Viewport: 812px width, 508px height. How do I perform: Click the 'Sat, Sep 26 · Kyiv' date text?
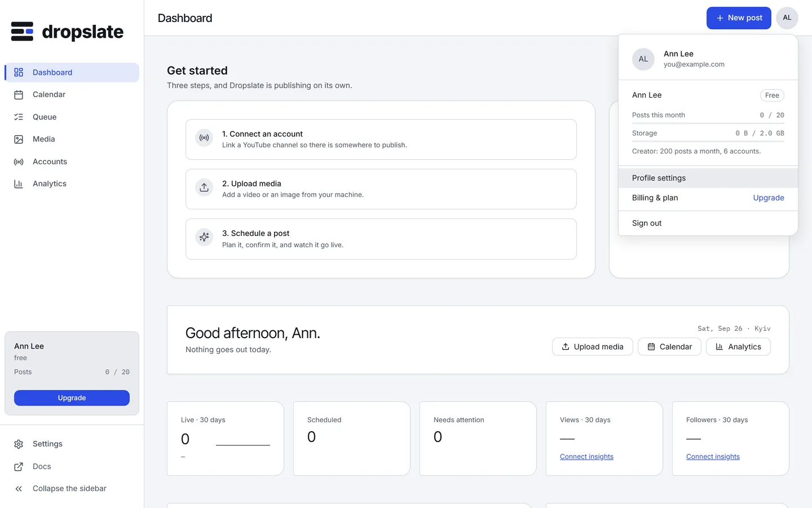734,329
